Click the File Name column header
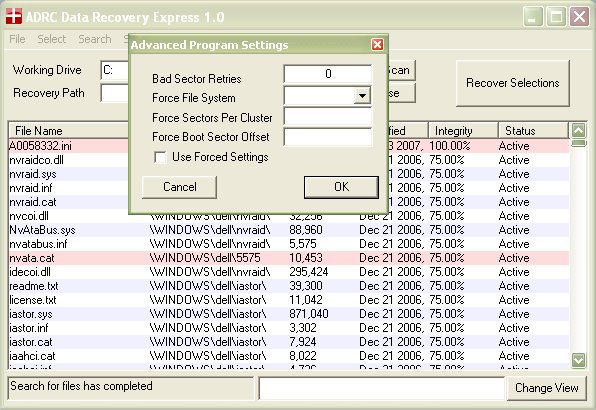The height and width of the screenshot is (410, 596). pyautogui.click(x=68, y=131)
